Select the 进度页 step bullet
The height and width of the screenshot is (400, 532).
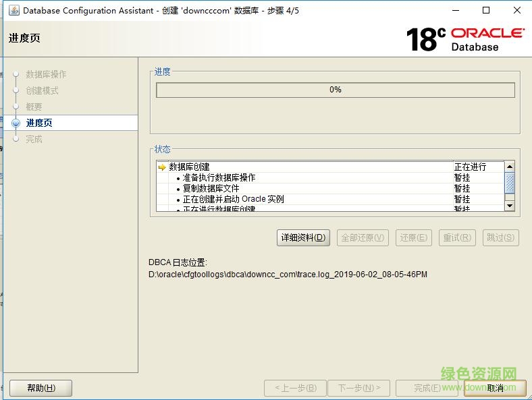[16, 123]
